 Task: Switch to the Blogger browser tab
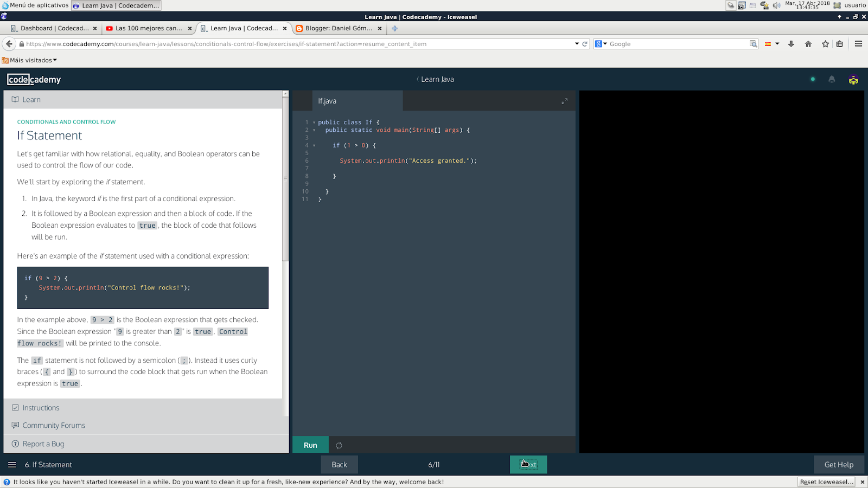(336, 28)
